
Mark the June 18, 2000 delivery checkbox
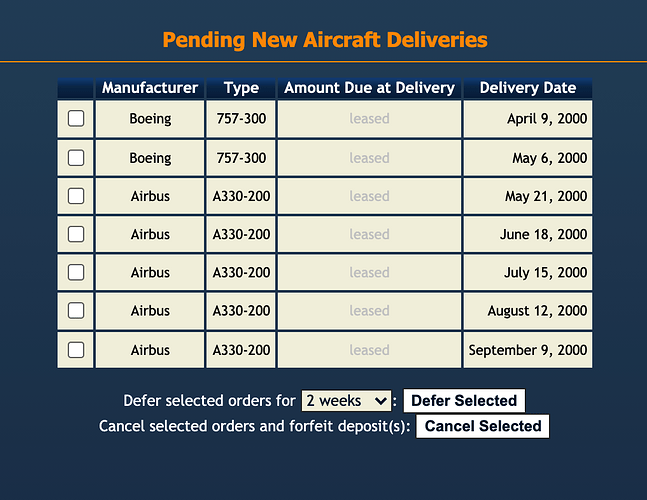point(76,235)
